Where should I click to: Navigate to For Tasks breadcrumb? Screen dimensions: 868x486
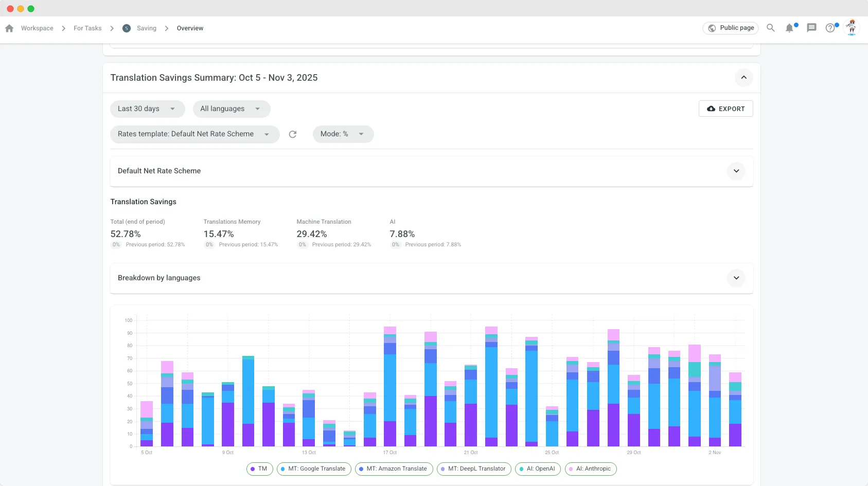pos(87,28)
